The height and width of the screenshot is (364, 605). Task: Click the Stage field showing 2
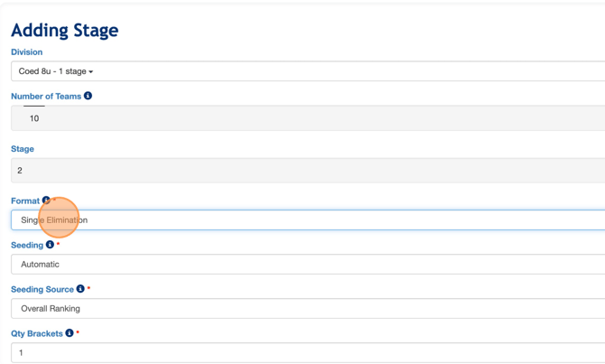tap(307, 171)
